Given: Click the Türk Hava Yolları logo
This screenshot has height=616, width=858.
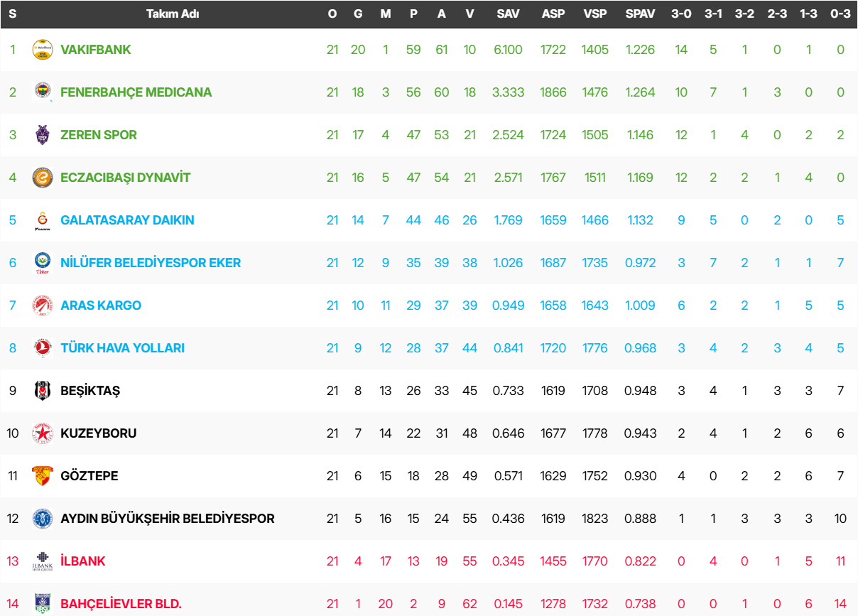Looking at the screenshot, I should 43,348.
